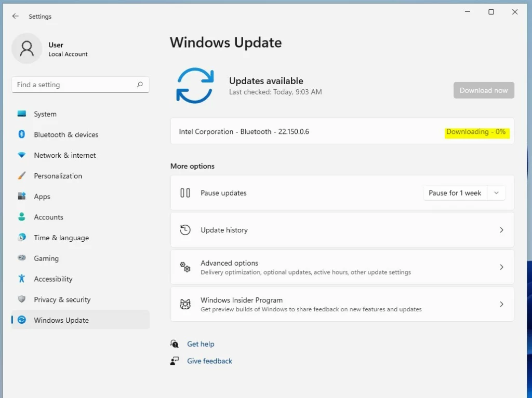
Task: Open Update history
Action: 342,230
